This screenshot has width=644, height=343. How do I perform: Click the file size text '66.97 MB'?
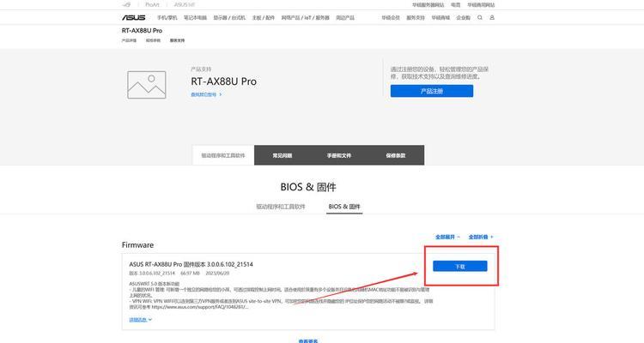[x=190, y=274]
